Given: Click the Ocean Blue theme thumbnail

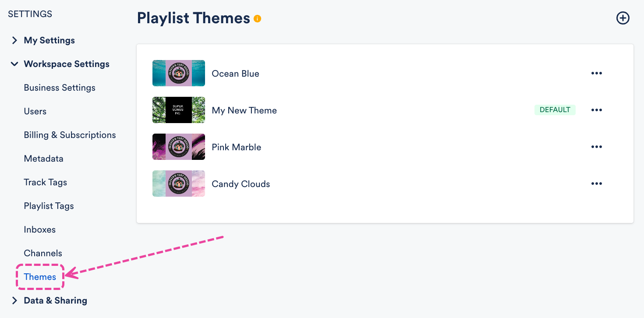Looking at the screenshot, I should pyautogui.click(x=178, y=73).
